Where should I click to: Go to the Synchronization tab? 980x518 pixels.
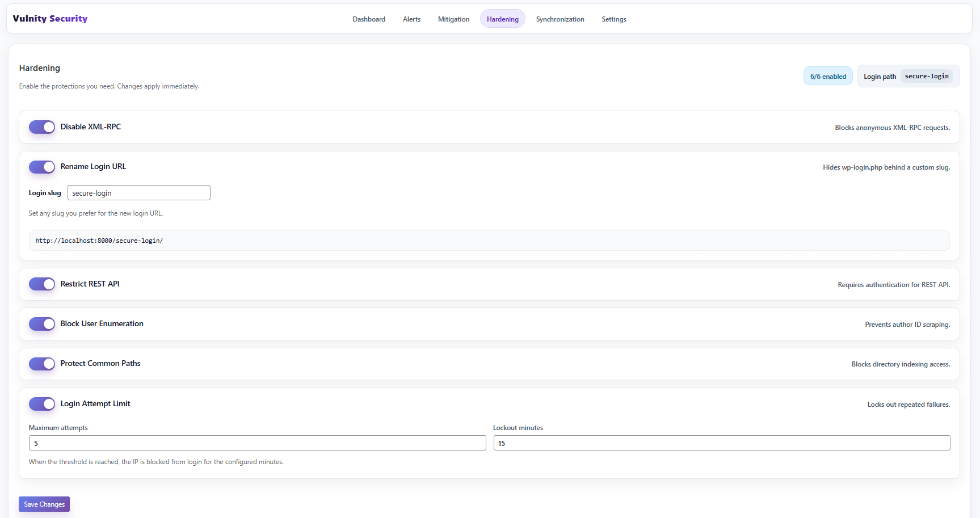(560, 19)
